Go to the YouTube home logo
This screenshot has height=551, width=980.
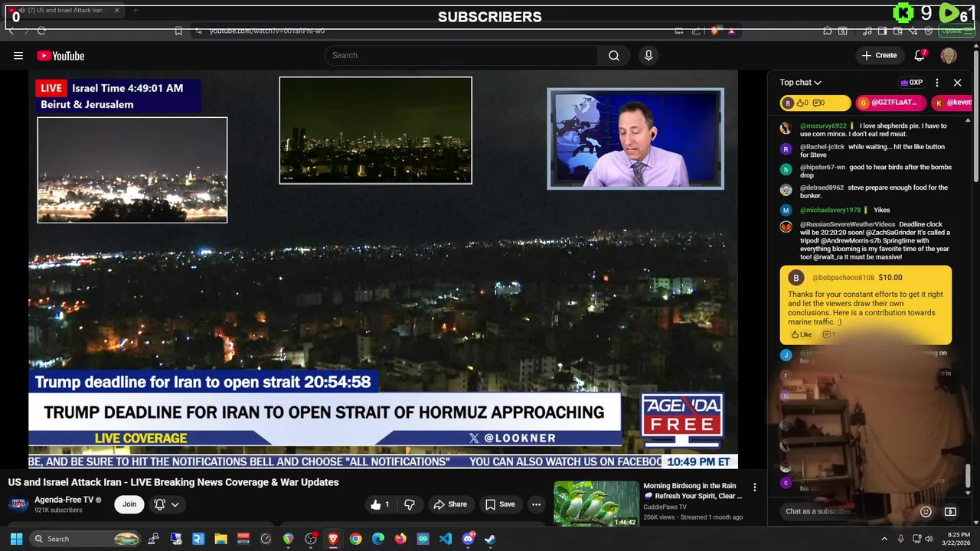60,55
